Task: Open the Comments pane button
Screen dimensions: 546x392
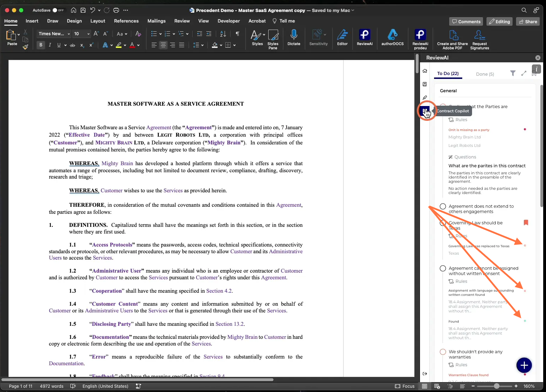Action: coord(466,21)
